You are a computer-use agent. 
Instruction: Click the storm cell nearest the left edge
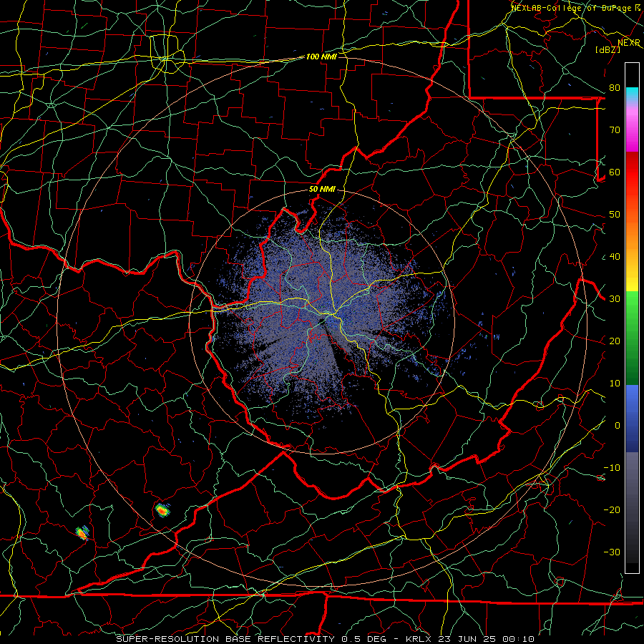point(82,532)
